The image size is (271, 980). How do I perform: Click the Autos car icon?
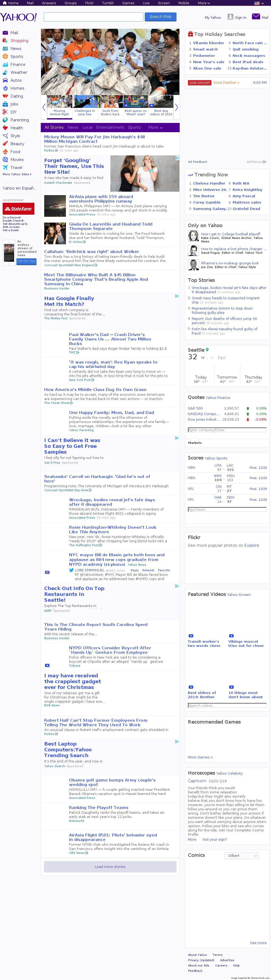point(5,80)
